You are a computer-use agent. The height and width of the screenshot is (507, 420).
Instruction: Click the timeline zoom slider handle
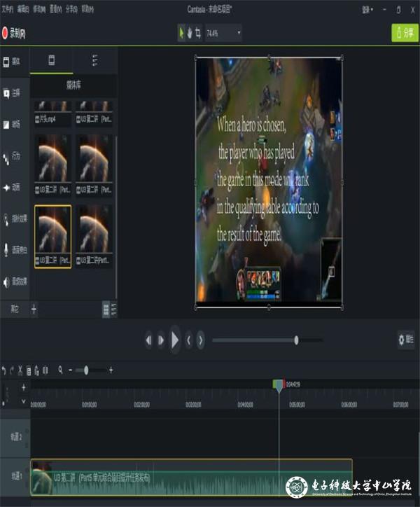click(86, 370)
